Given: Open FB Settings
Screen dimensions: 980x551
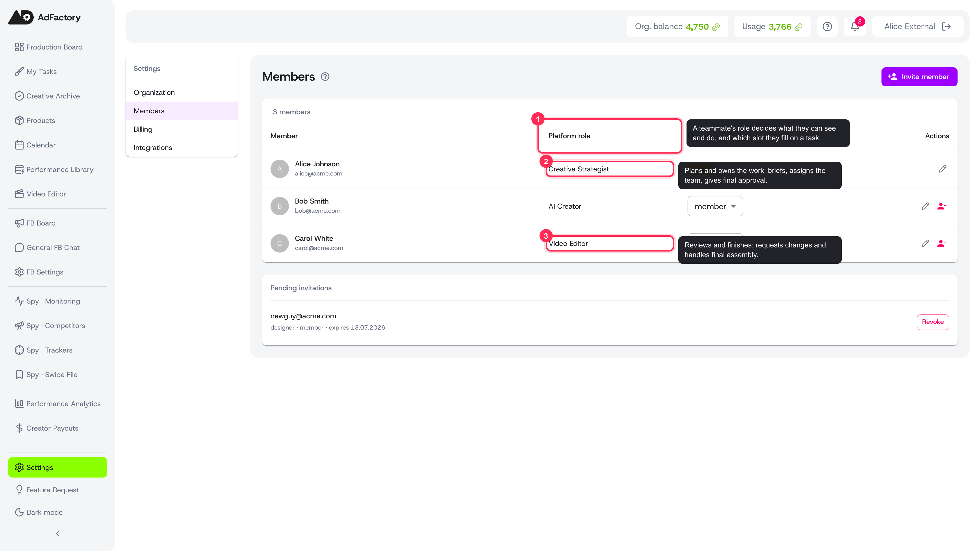Looking at the screenshot, I should tap(57, 272).
